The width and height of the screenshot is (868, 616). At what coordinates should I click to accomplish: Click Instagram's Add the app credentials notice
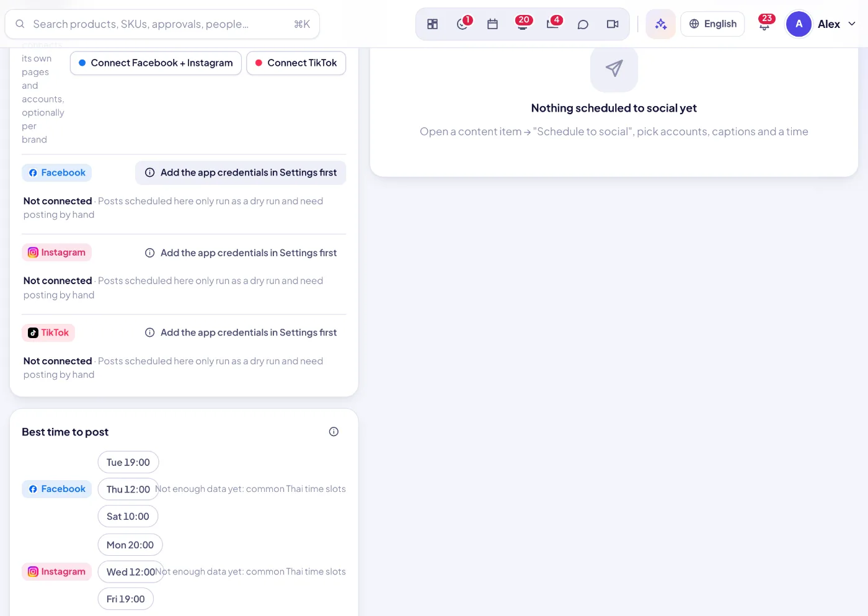click(241, 253)
